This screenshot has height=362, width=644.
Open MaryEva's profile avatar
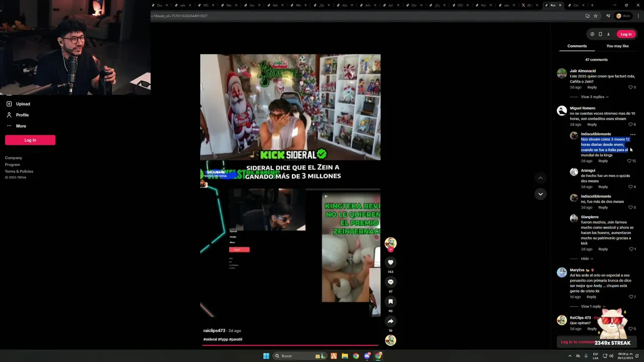(562, 273)
